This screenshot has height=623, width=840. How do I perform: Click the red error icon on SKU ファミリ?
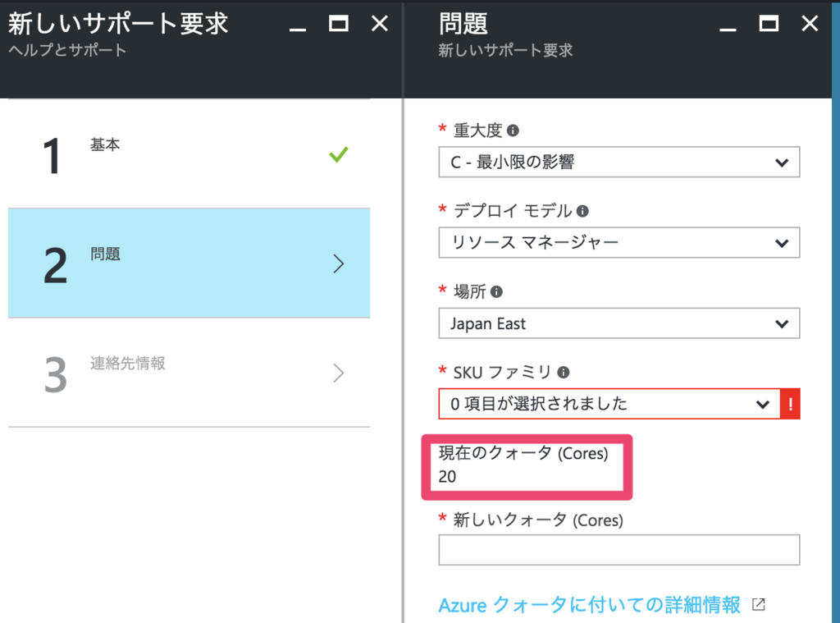point(791,404)
